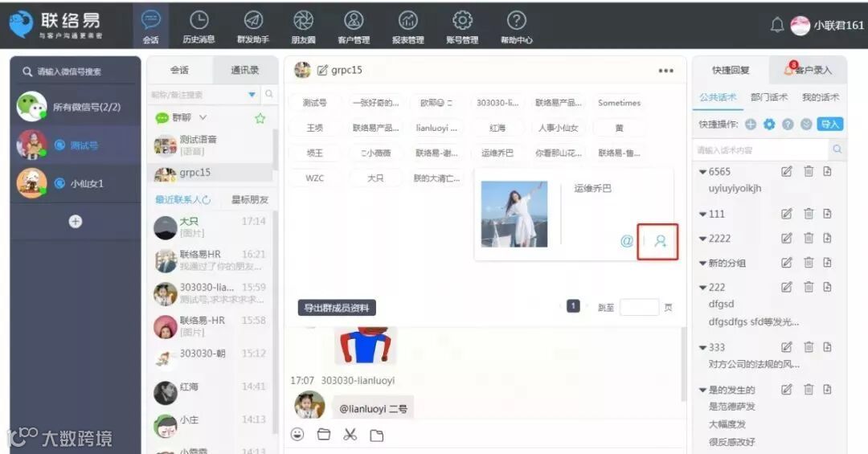Open the 联络易HR conversation

[x=211, y=260]
